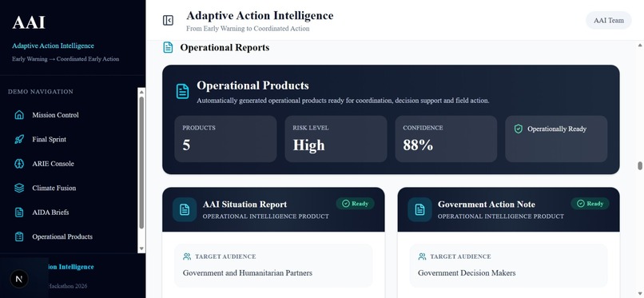Click checkmark icon in Government Action Note Ready badge

tap(581, 204)
